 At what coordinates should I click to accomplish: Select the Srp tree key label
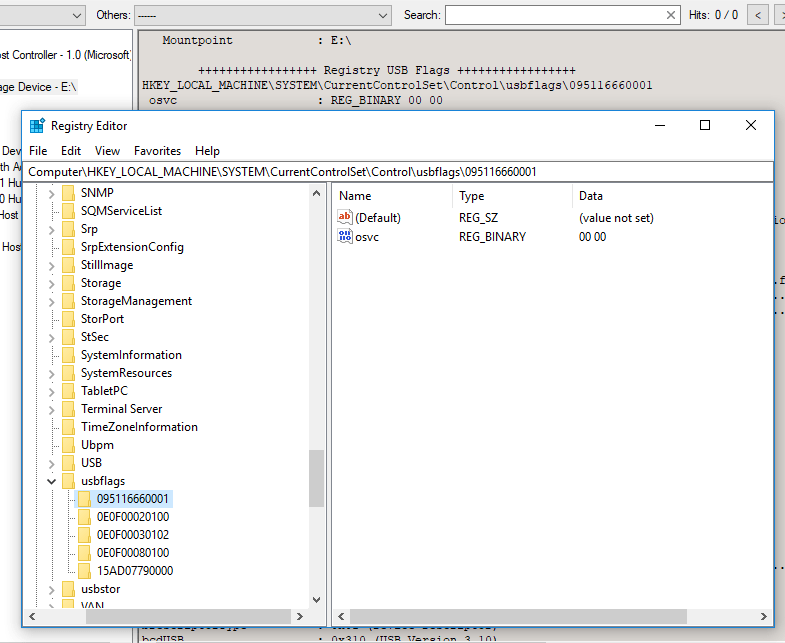[x=89, y=229]
